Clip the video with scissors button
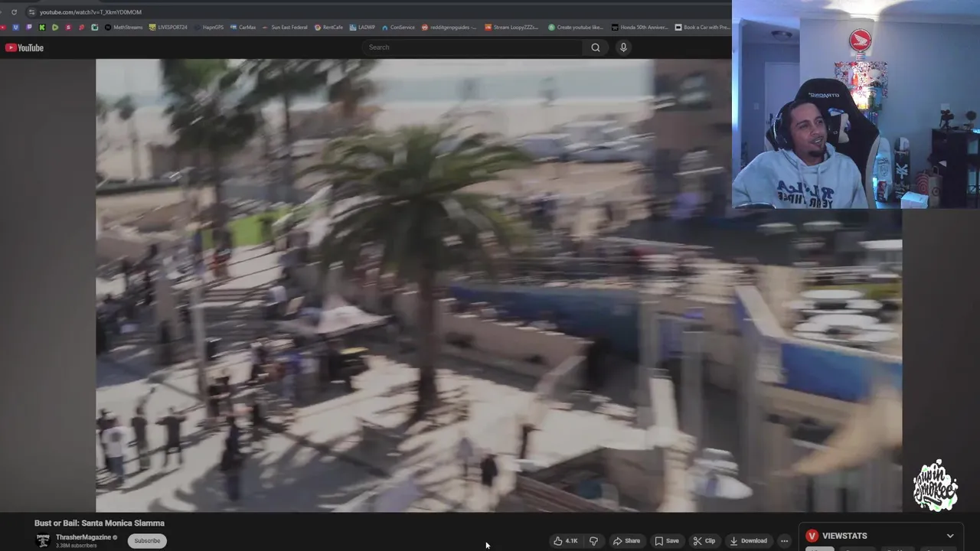 pyautogui.click(x=704, y=541)
